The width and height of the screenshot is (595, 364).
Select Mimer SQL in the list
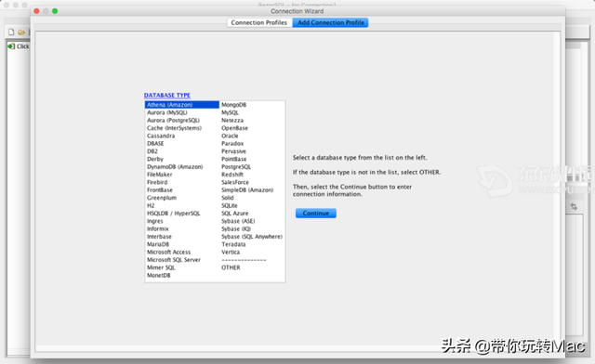pos(161,267)
